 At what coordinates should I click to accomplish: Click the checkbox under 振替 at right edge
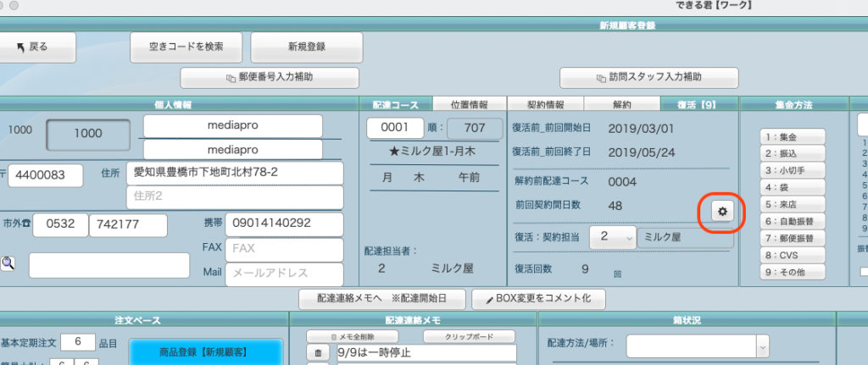point(863,271)
